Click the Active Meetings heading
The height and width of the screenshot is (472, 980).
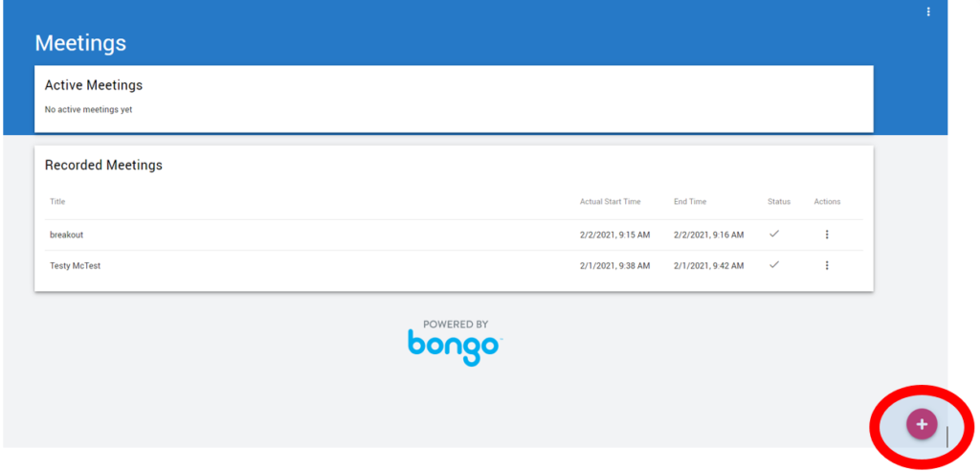pyautogui.click(x=93, y=85)
